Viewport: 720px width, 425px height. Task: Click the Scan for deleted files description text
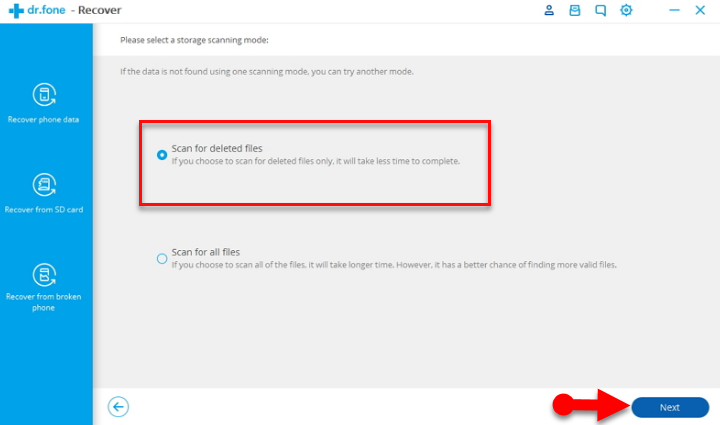315,160
